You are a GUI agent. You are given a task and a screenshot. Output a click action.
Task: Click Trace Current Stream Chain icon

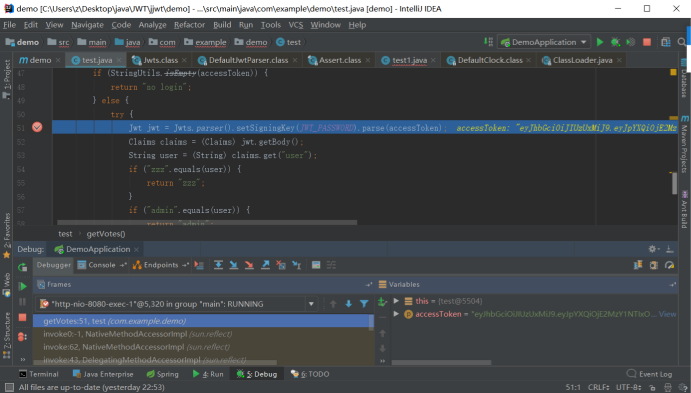[331, 265]
